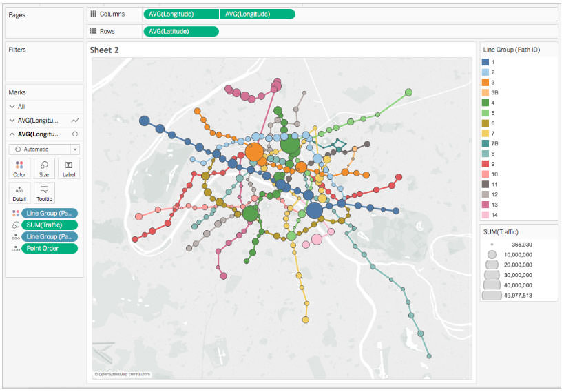Select line 1 color swatch in legend
This screenshot has height=392, width=564.
point(485,62)
